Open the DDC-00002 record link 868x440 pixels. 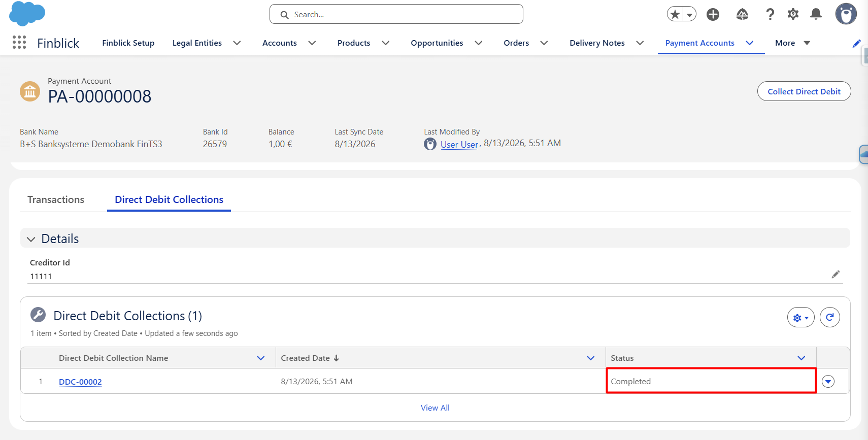click(80, 382)
